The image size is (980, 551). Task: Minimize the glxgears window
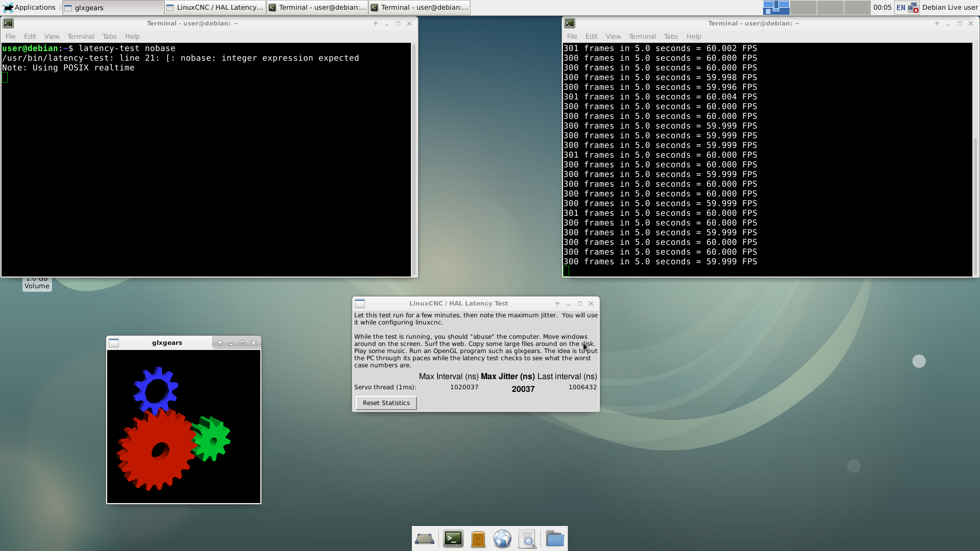(231, 343)
